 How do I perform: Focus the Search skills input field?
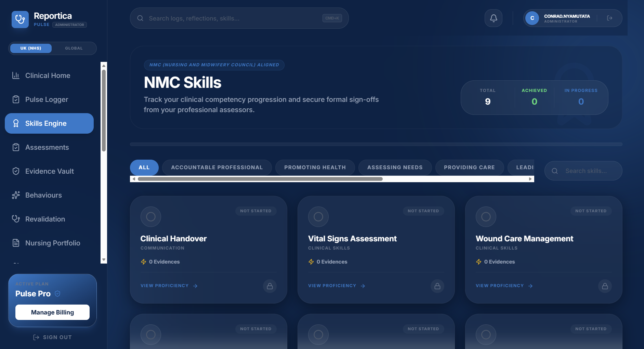click(583, 171)
